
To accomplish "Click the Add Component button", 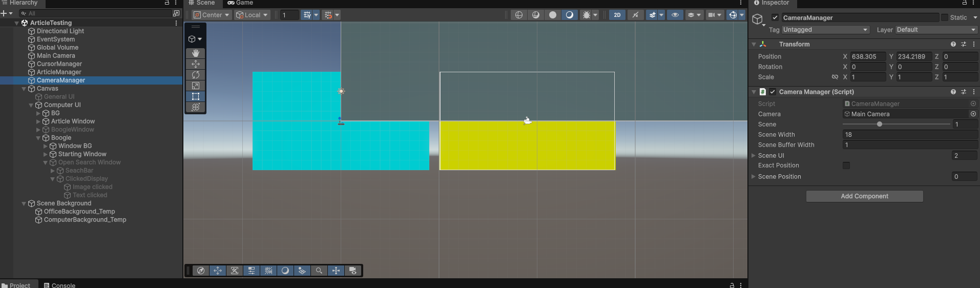I will coord(864,196).
